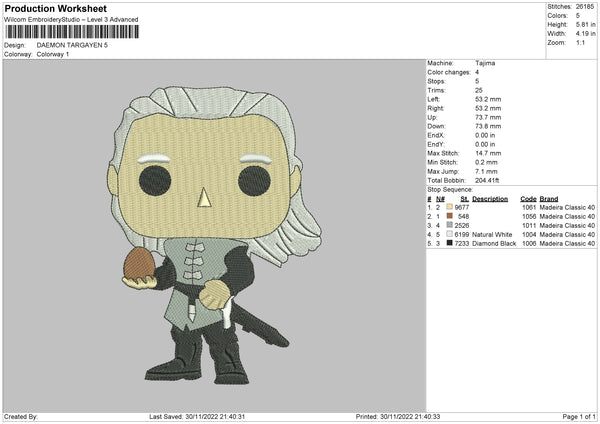Click the Max Stitch value 14.7 mm
Viewport: 600px width, 424px height.
[x=488, y=153]
